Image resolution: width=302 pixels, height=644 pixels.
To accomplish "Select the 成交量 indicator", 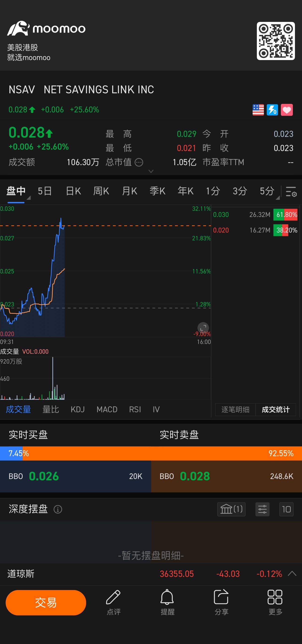I will pos(19,409).
